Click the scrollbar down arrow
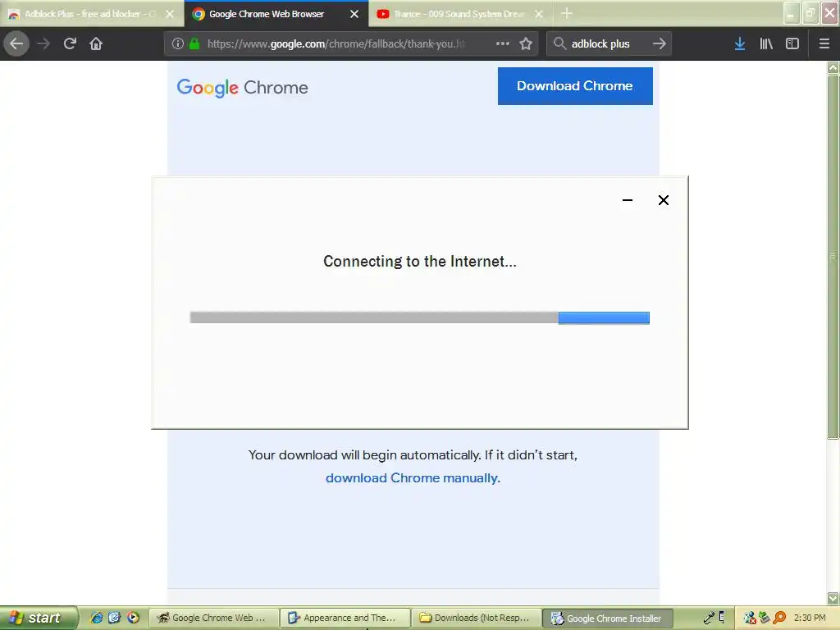The width and height of the screenshot is (840, 630). coord(833,598)
